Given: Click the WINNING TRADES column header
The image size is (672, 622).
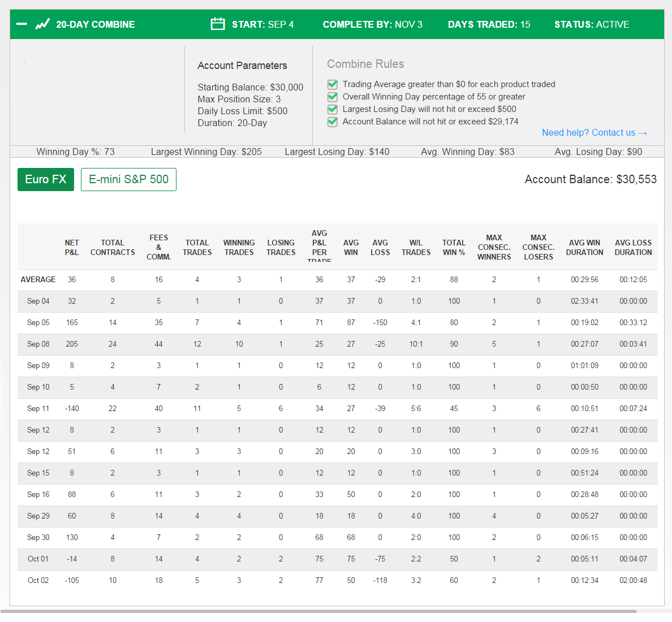Looking at the screenshot, I should point(239,247).
